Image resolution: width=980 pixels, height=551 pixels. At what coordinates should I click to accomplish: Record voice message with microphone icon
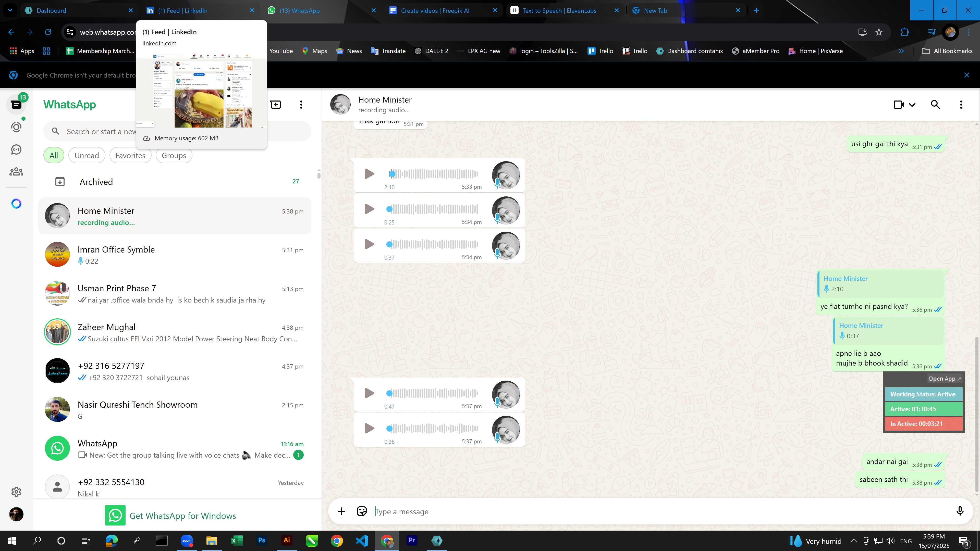(x=960, y=511)
